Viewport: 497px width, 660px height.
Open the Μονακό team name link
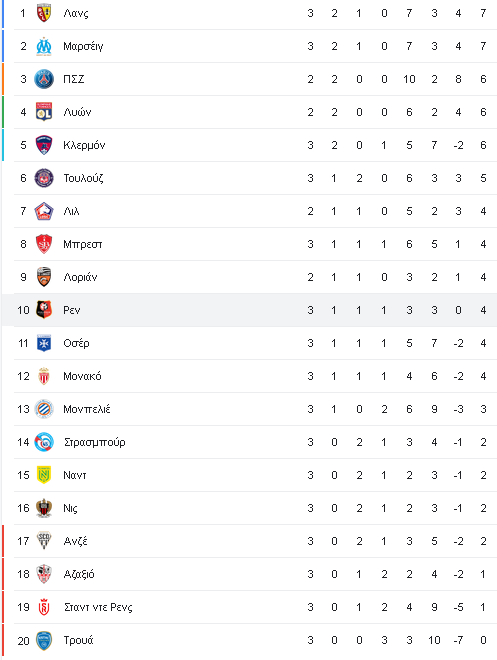click(82, 376)
